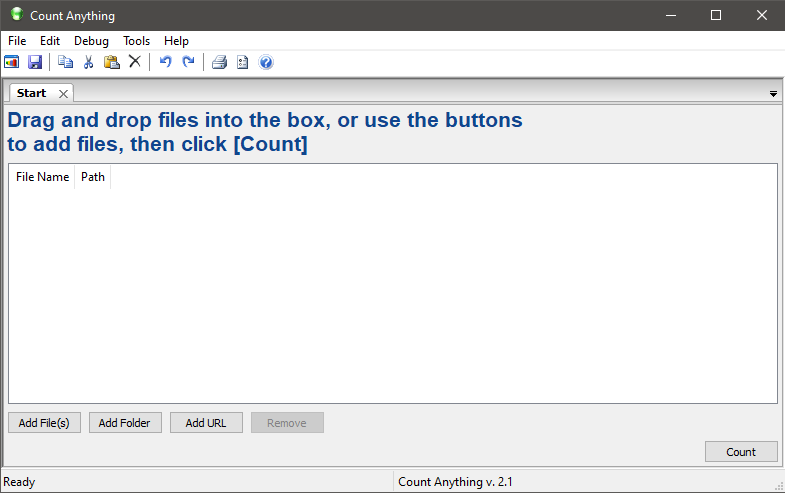This screenshot has width=785, height=493.
Task: Click the blue Help question mark icon
Action: click(266, 62)
